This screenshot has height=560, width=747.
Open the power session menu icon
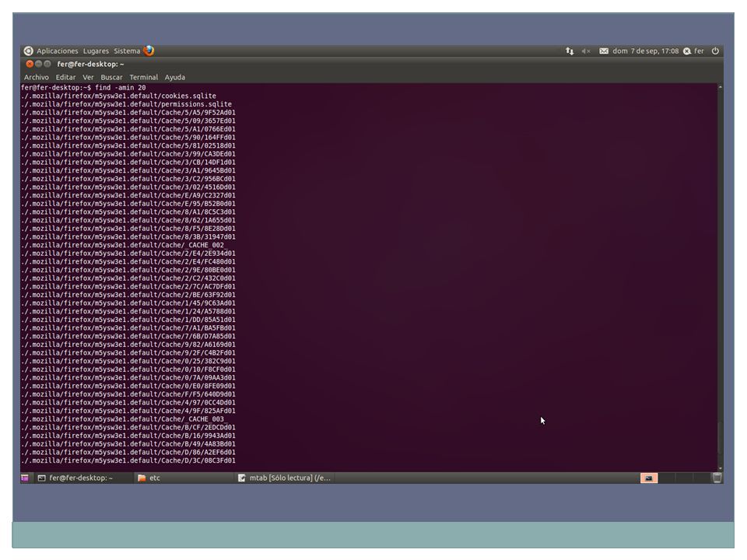coord(715,51)
